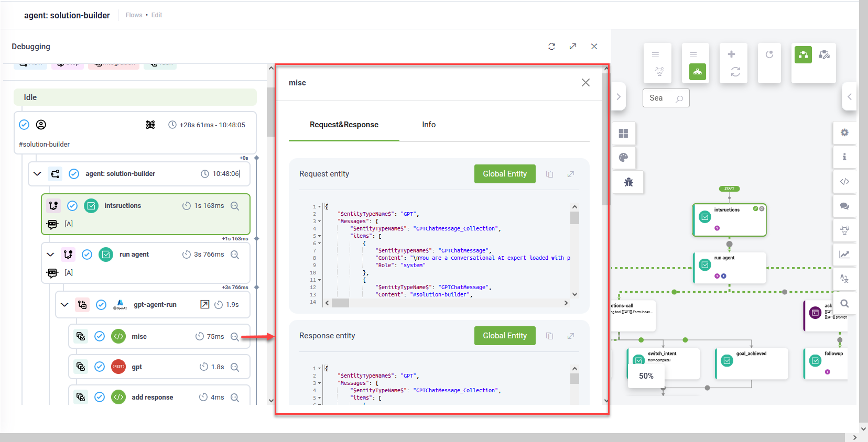
Task: Select the Request&Response tab
Action: point(344,125)
